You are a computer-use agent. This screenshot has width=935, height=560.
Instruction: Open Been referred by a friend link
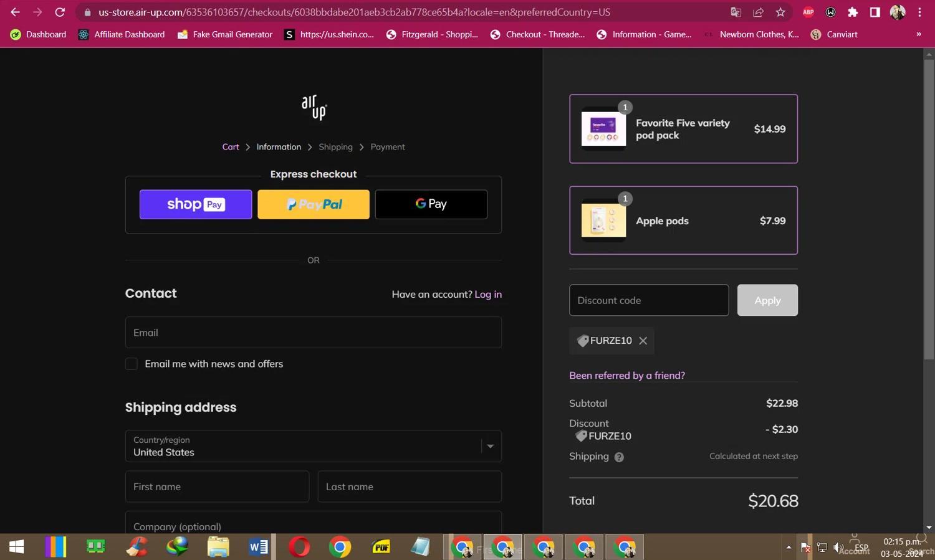click(x=627, y=376)
